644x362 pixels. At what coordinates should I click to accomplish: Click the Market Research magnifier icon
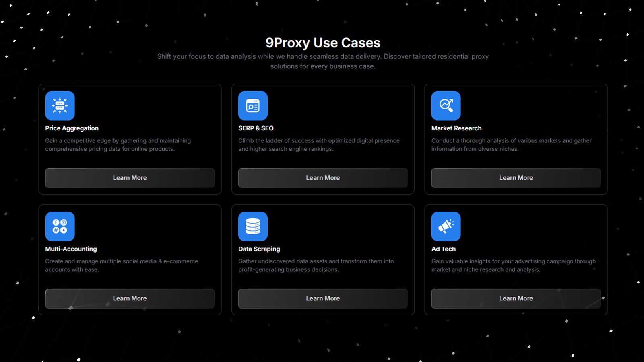446,106
